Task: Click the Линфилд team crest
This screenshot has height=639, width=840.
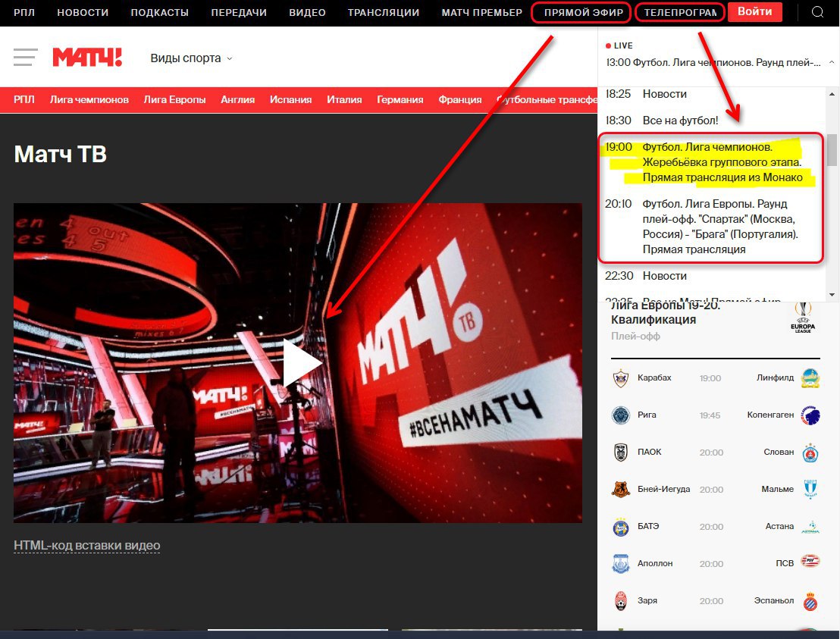Action: pyautogui.click(x=810, y=378)
